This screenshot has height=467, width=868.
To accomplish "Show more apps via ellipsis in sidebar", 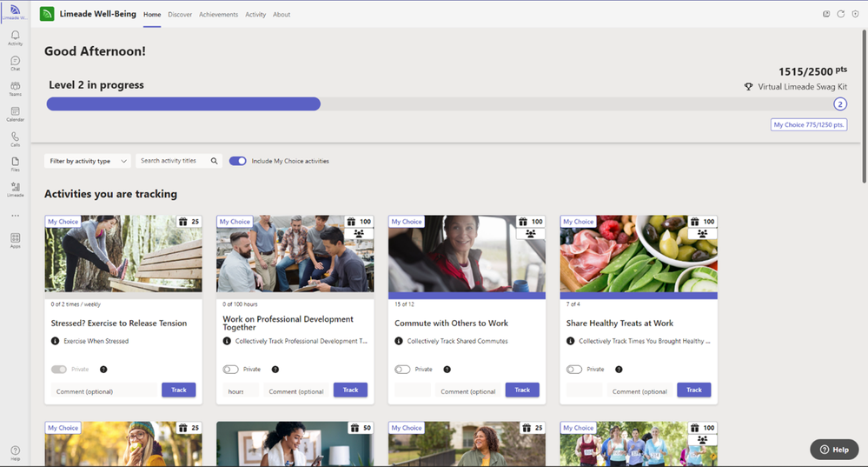I will (x=15, y=216).
